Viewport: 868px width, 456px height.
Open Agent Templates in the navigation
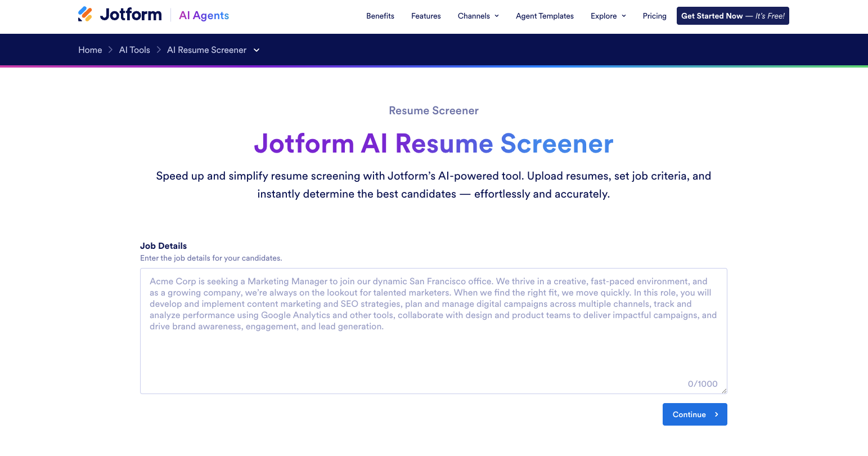(545, 16)
